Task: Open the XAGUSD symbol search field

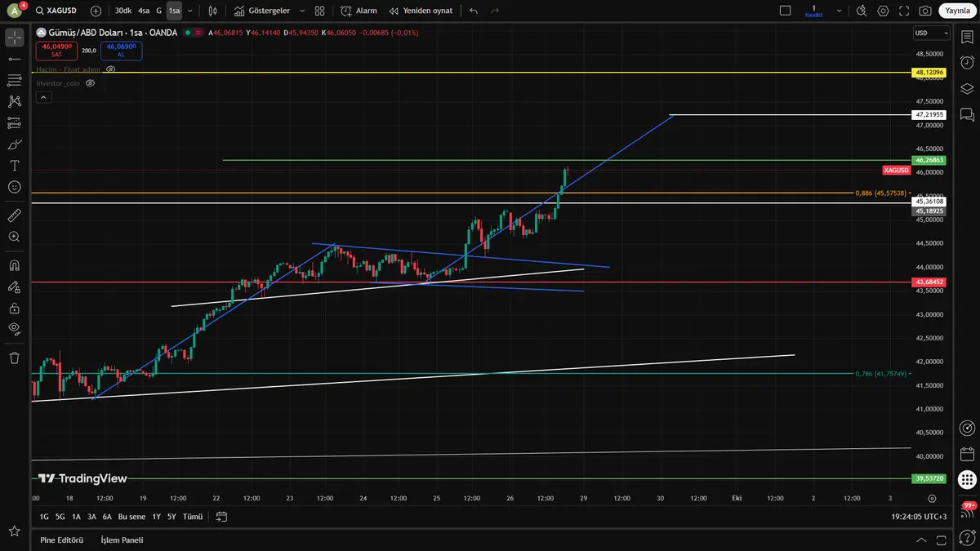Action: click(57, 11)
